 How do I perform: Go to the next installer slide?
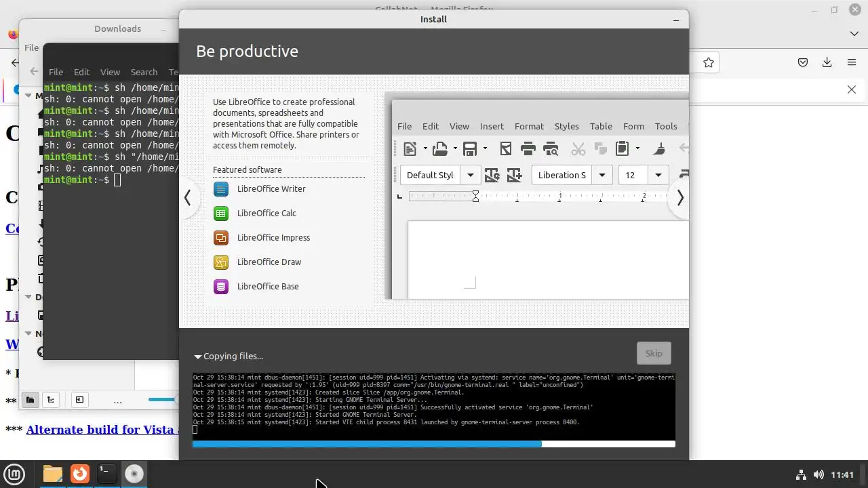679,197
